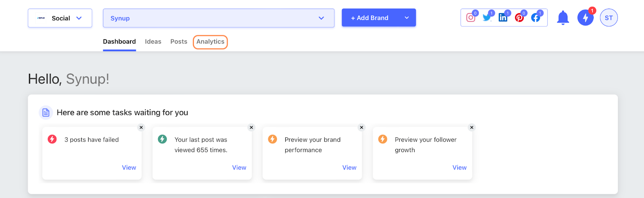View brand performance preview

[x=349, y=167]
